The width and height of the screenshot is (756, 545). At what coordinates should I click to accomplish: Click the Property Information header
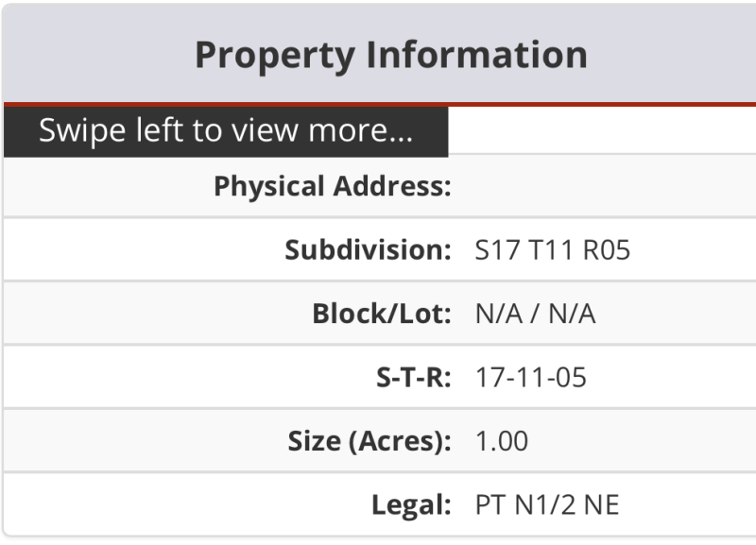390,54
